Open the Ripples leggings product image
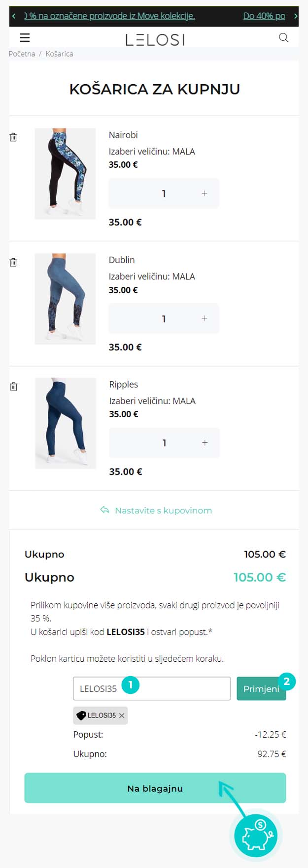Viewport: 308px width, 868px height. click(66, 423)
